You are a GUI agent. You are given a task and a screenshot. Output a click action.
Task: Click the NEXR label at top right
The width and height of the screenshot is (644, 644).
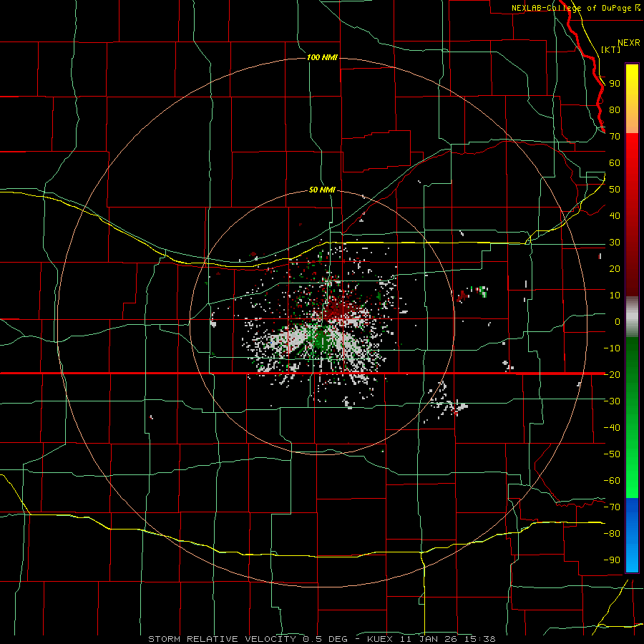point(629,43)
